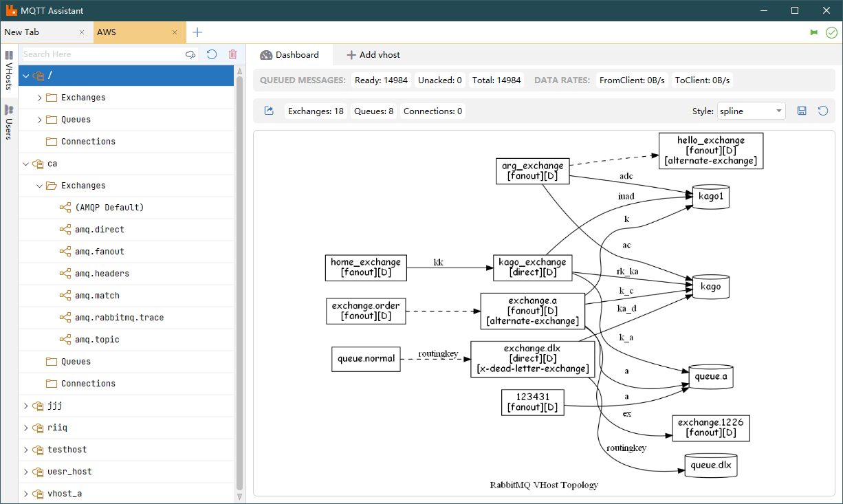Switch to the Dashboard tab
This screenshot has width=843, height=504.
pos(289,55)
